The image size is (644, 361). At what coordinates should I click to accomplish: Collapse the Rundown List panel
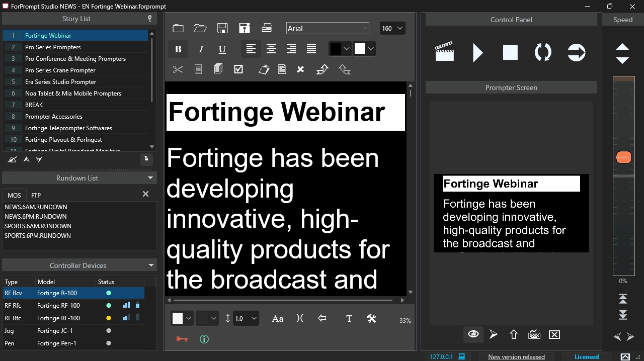click(x=150, y=178)
